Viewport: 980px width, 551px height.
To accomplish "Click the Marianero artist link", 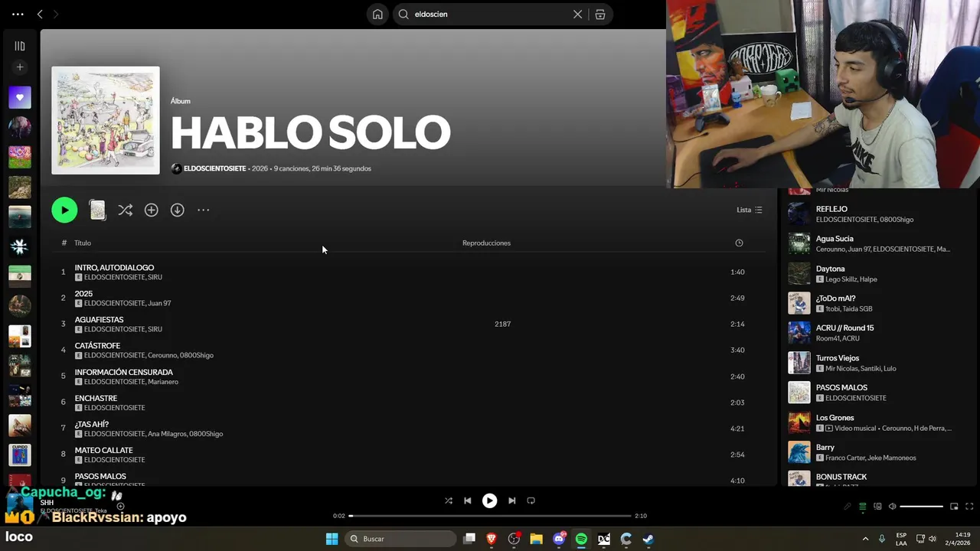I will (x=164, y=381).
